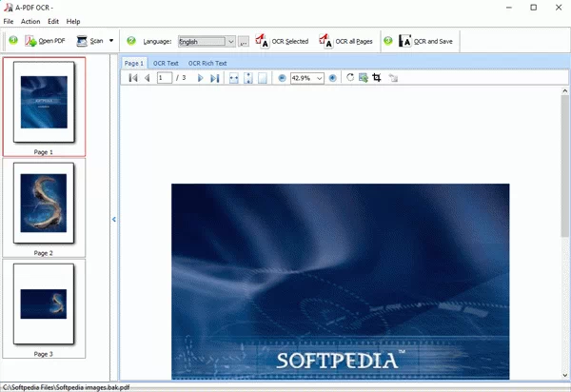This screenshot has width=571, height=392.
Task: Go to the last page
Action: [x=214, y=78]
